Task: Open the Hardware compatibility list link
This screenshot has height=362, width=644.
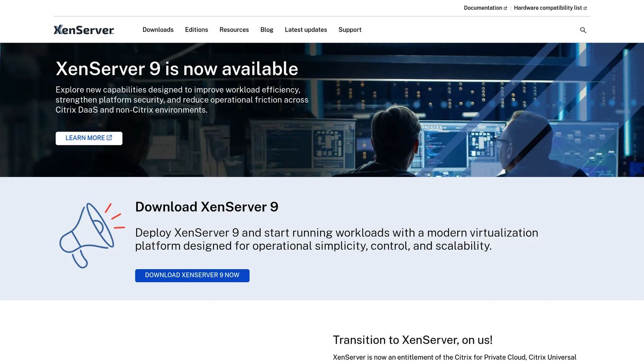Action: [x=550, y=8]
